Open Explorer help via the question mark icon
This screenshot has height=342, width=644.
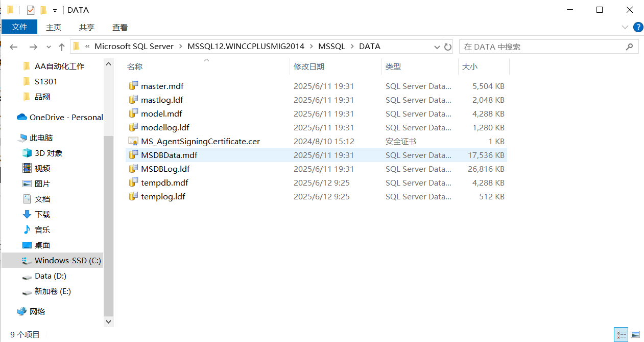coord(638,27)
